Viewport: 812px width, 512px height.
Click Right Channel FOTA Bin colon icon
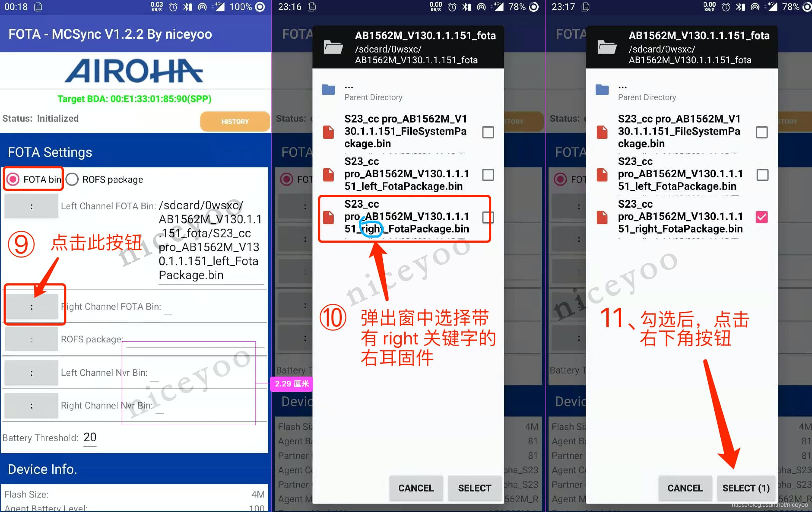(32, 306)
